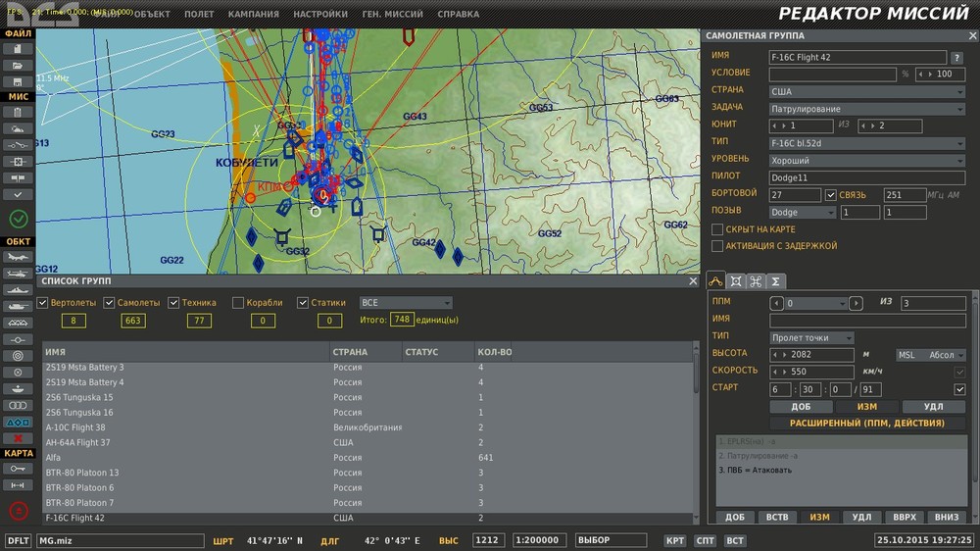Open mission file with folder icon
The width and height of the screenshot is (980, 551).
(x=18, y=65)
